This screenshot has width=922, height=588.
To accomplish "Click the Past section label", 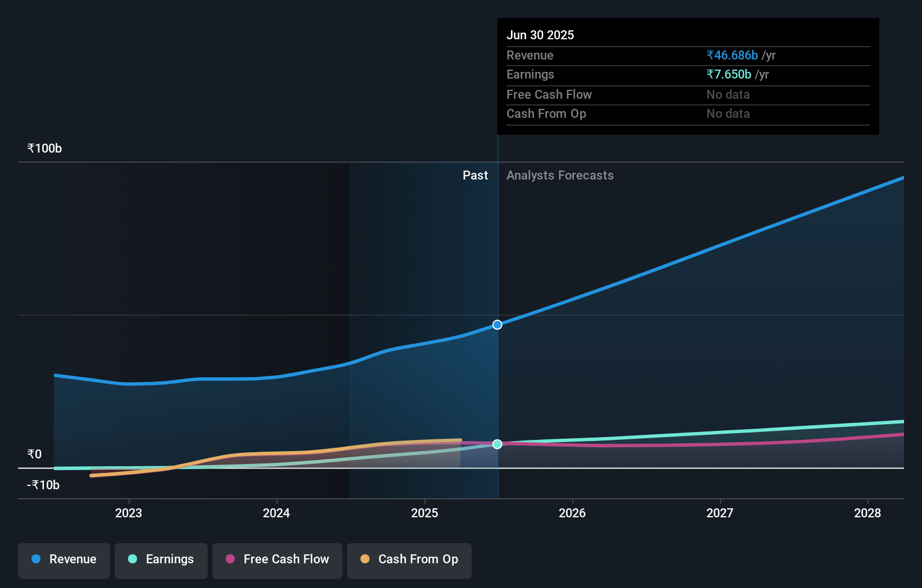I will click(475, 176).
